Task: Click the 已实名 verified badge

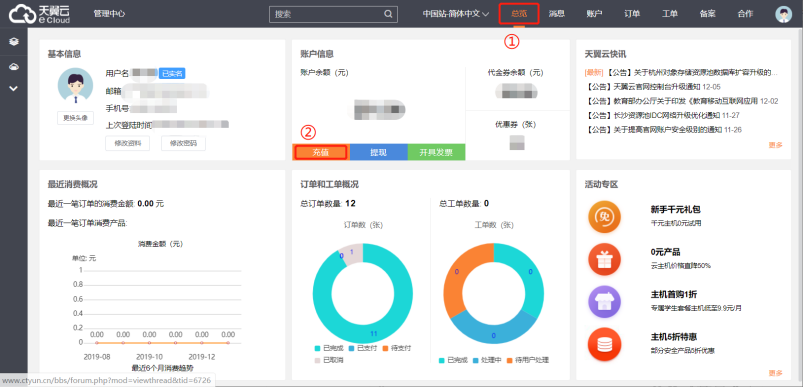Action: coord(172,73)
